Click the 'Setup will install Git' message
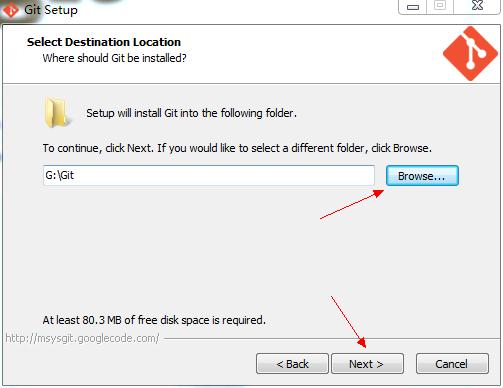The width and height of the screenshot is (503, 388). click(x=191, y=113)
